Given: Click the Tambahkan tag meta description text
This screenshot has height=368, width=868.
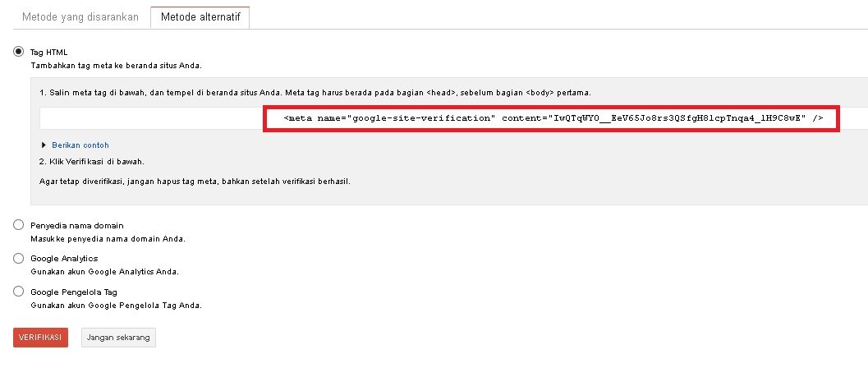Looking at the screenshot, I should [116, 65].
